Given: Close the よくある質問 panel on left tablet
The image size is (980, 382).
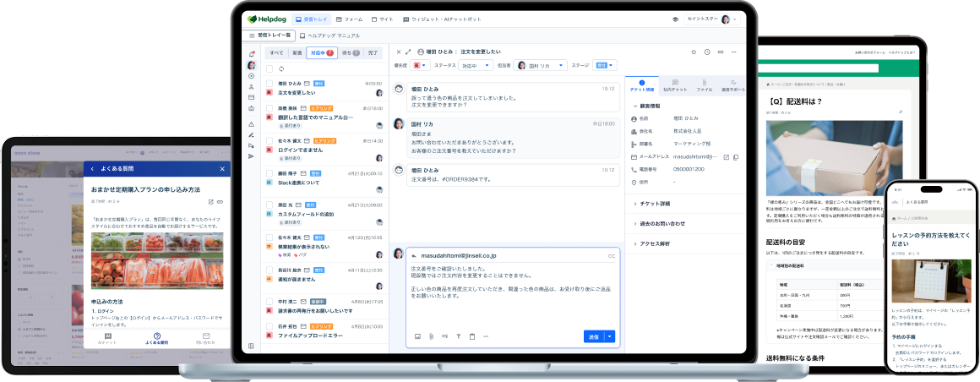Looking at the screenshot, I should tap(222, 169).
